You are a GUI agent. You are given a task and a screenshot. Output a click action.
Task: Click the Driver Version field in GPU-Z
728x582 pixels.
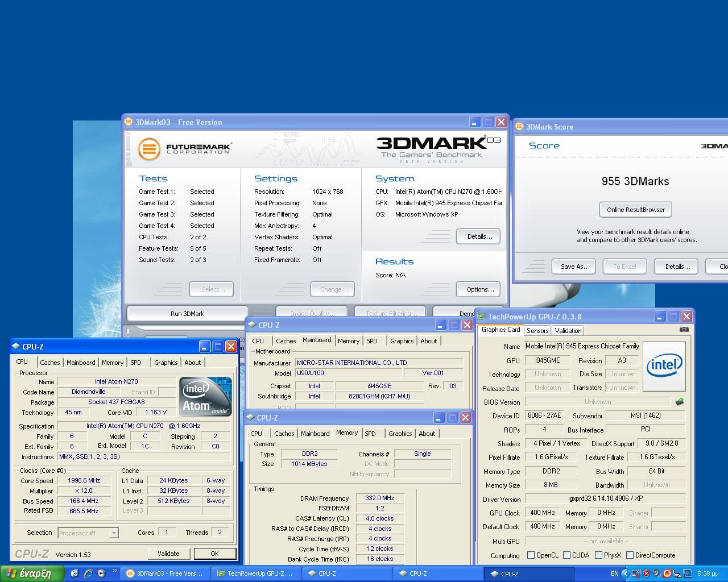point(605,498)
